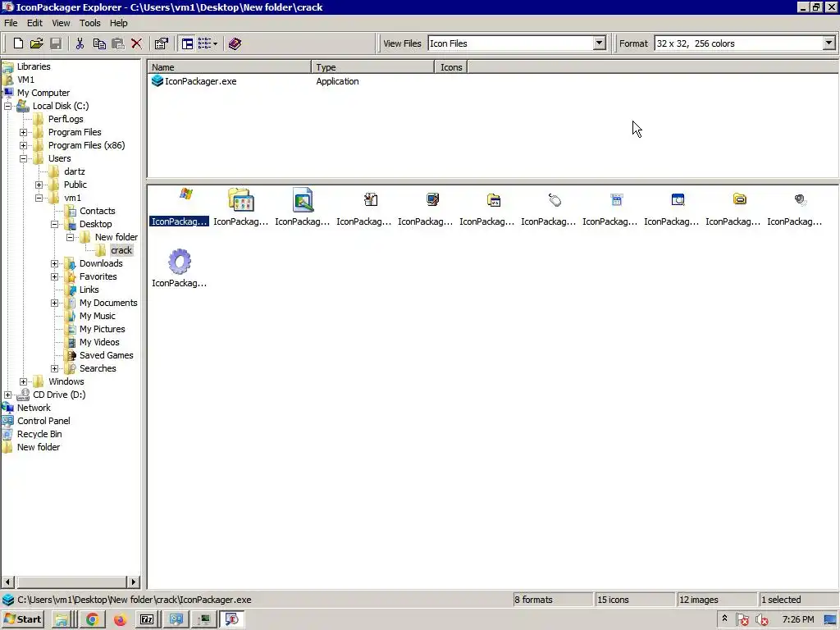
Task: Expand the Public folder node
Action: pos(39,185)
